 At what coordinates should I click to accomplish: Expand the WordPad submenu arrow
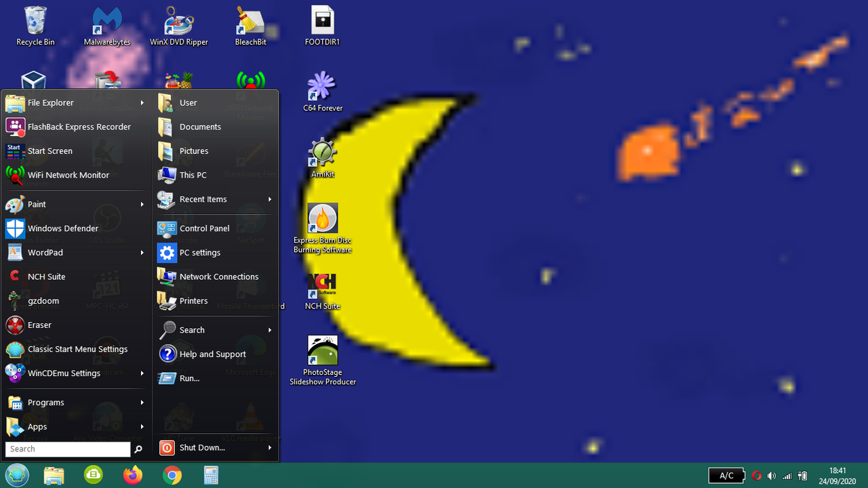pyautogui.click(x=142, y=253)
